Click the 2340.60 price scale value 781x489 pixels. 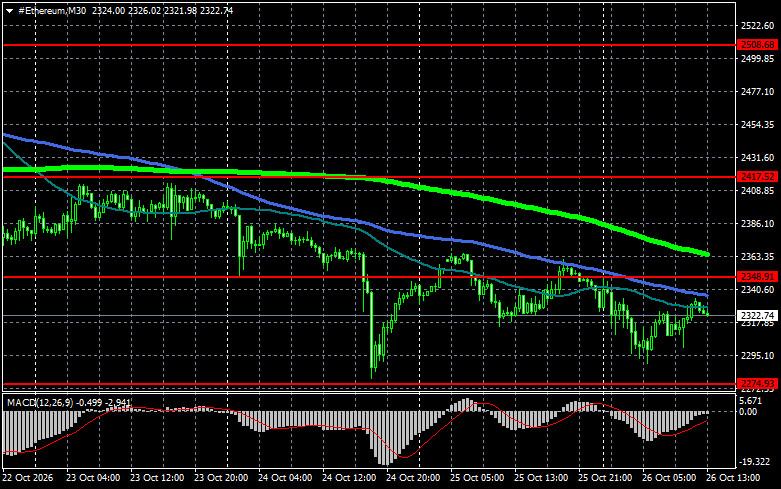click(758, 289)
